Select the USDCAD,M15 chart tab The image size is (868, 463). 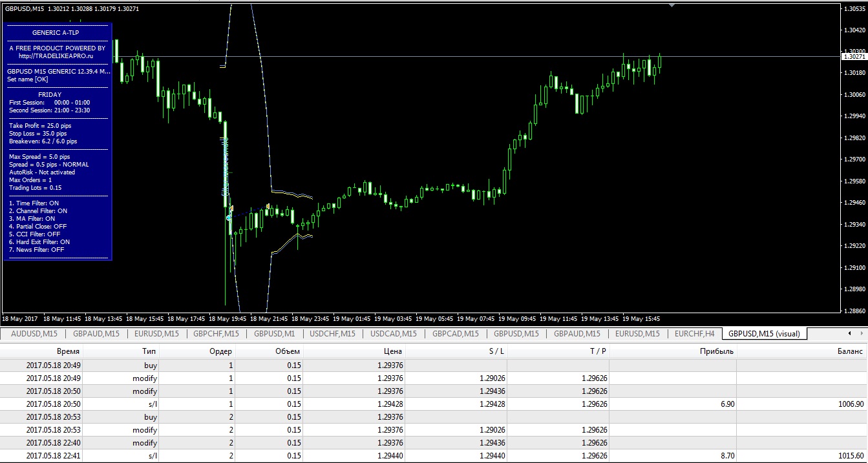coord(394,334)
